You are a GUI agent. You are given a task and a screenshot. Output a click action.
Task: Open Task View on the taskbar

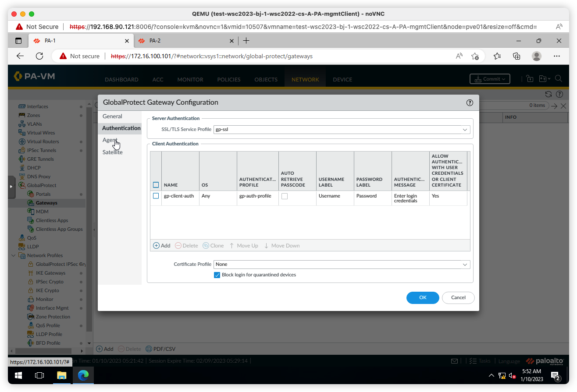point(39,375)
